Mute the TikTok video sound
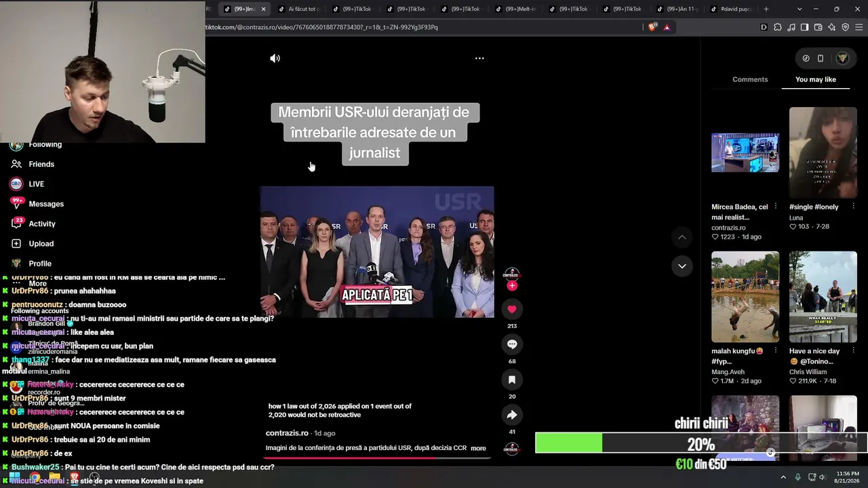The image size is (868, 488). pos(275,58)
